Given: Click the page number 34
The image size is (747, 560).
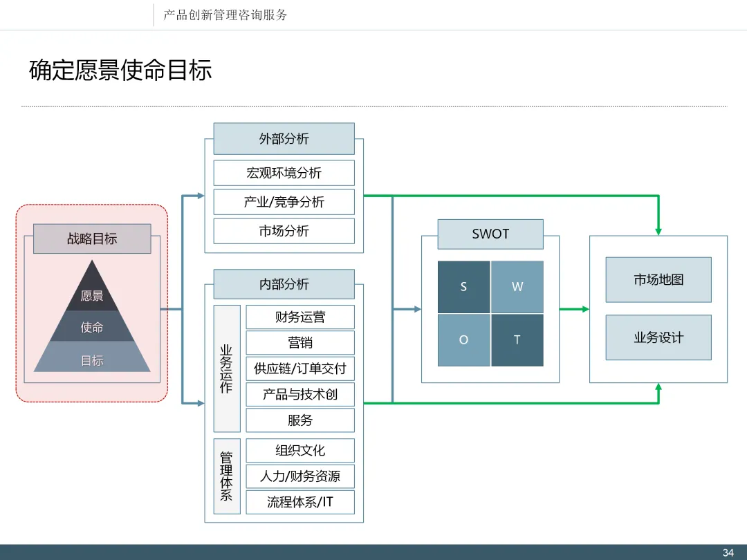Looking at the screenshot, I should tap(728, 552).
